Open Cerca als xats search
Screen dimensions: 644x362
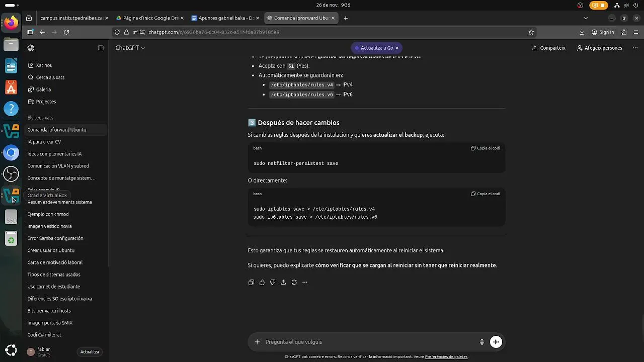(66, 77)
